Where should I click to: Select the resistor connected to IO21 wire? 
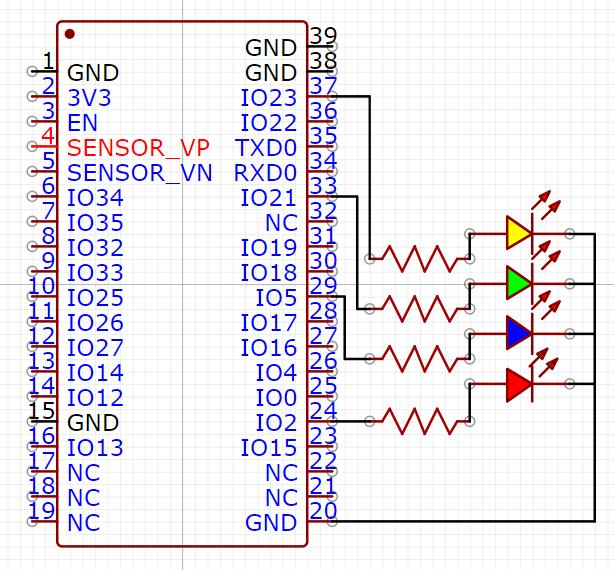[x=419, y=309]
